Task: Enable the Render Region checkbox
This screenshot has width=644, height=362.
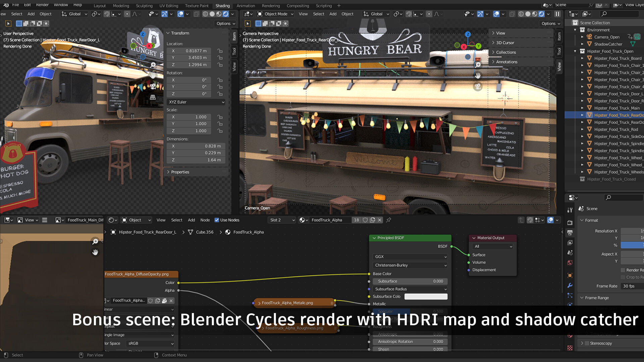Action: 623,270
